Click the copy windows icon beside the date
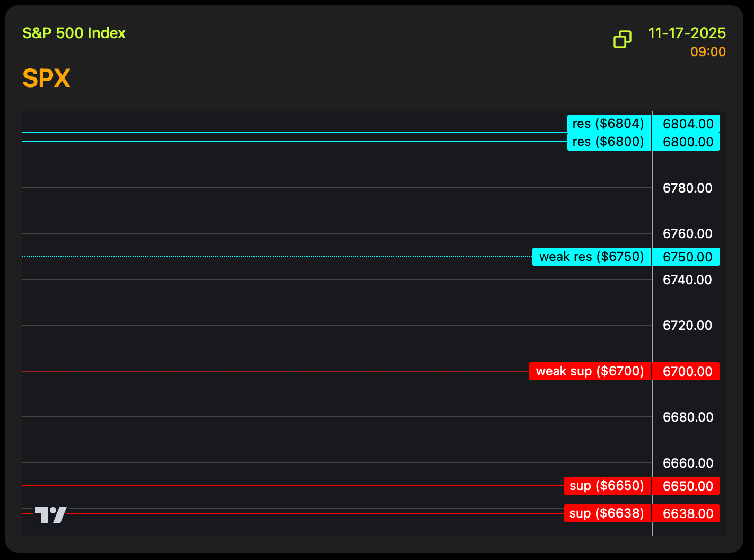754x560 pixels. [x=622, y=39]
